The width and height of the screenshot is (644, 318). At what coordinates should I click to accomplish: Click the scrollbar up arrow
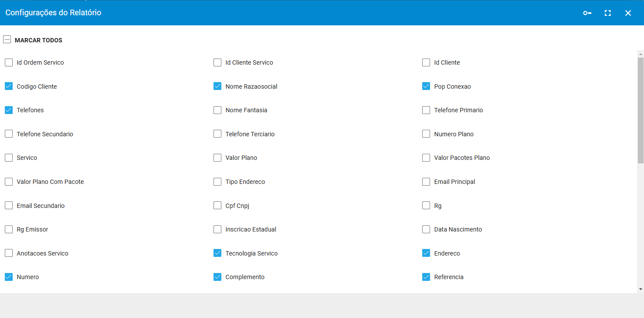click(x=641, y=54)
